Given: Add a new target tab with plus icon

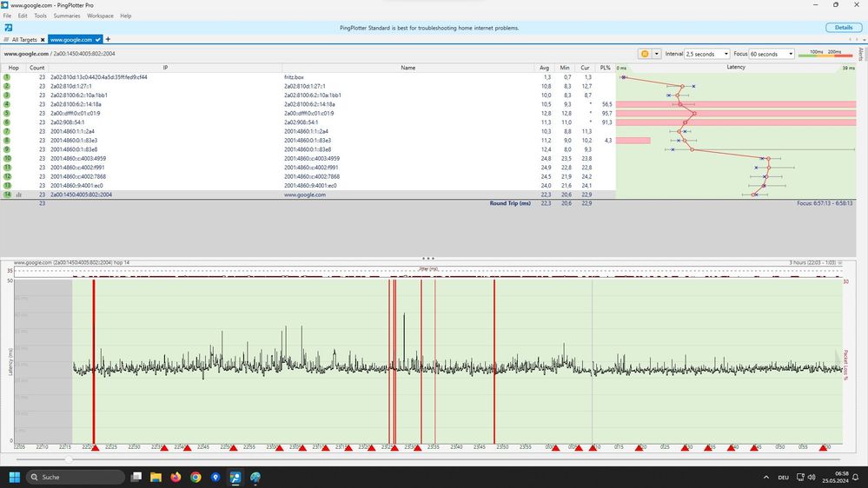Looking at the screenshot, I should tap(109, 39).
